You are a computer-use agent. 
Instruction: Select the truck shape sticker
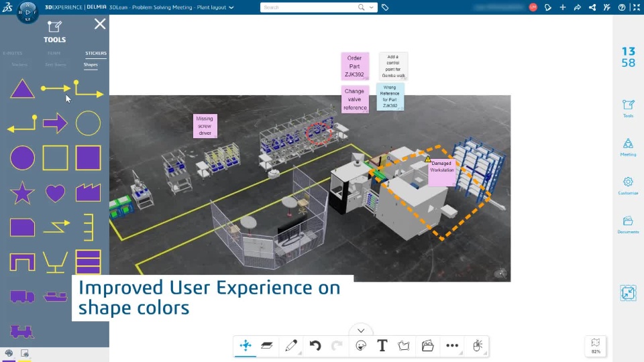22,296
